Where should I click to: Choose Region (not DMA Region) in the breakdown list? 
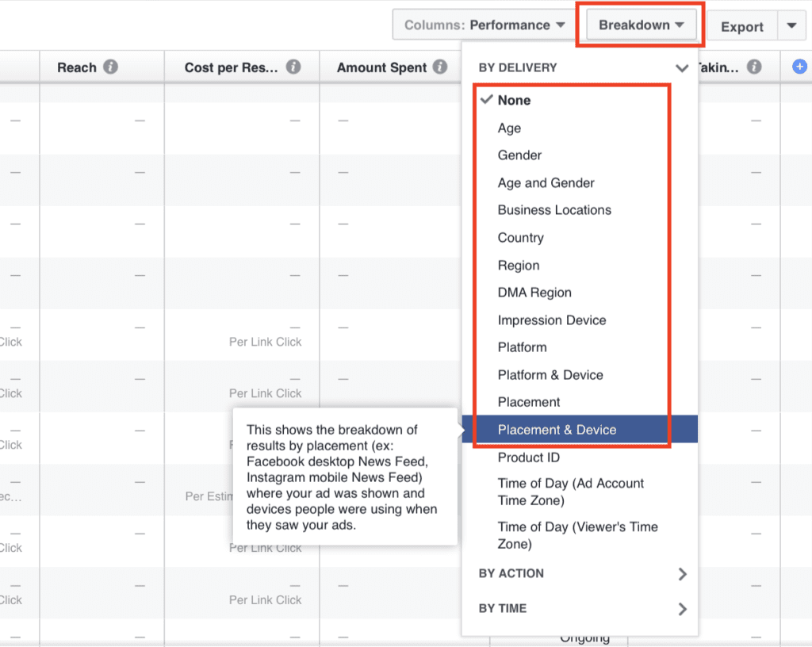tap(580, 265)
